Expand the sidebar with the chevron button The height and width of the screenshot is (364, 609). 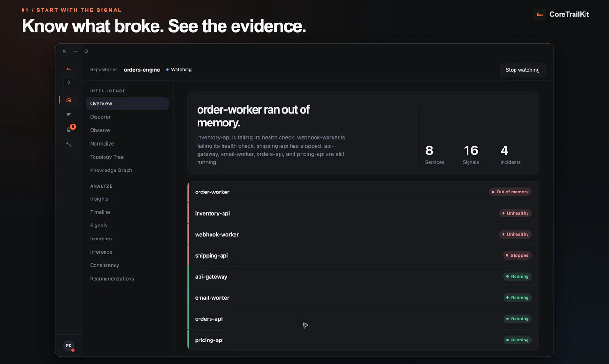(69, 82)
